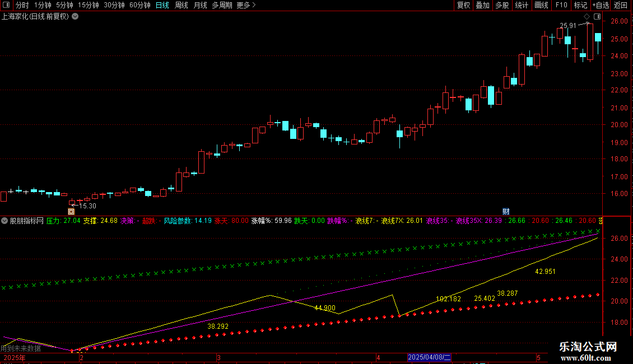This screenshot has height=364, width=633.
Task: Open the indicator dropdown beside 股朋指标网
Action: click(4, 221)
